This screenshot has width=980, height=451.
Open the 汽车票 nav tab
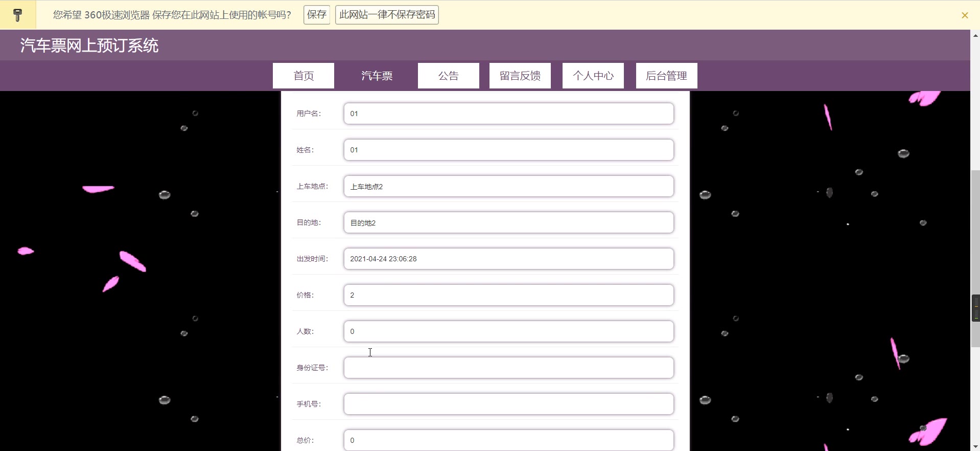(x=377, y=76)
